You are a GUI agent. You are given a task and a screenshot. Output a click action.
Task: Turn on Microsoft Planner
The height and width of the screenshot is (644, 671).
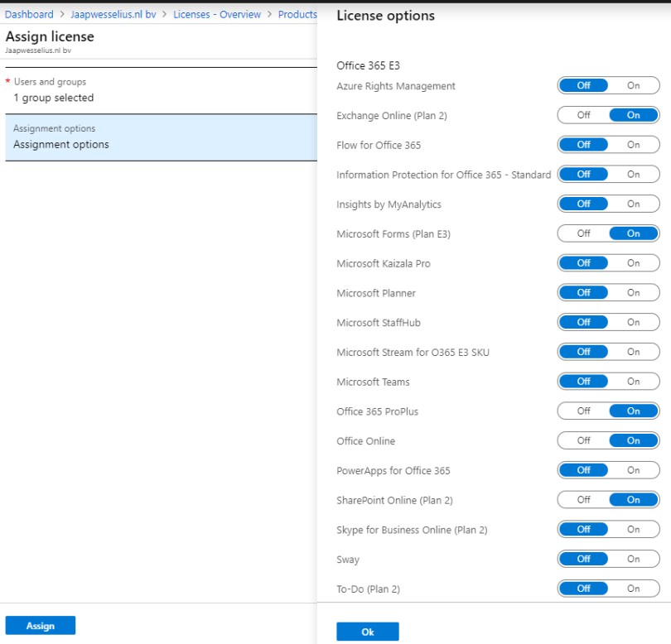634,293
